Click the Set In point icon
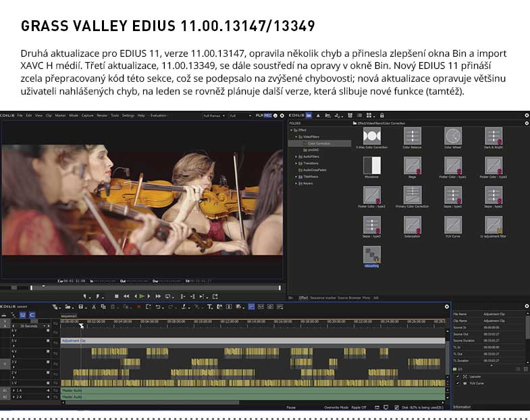Screen dimensions: 530x420 tap(86, 296)
